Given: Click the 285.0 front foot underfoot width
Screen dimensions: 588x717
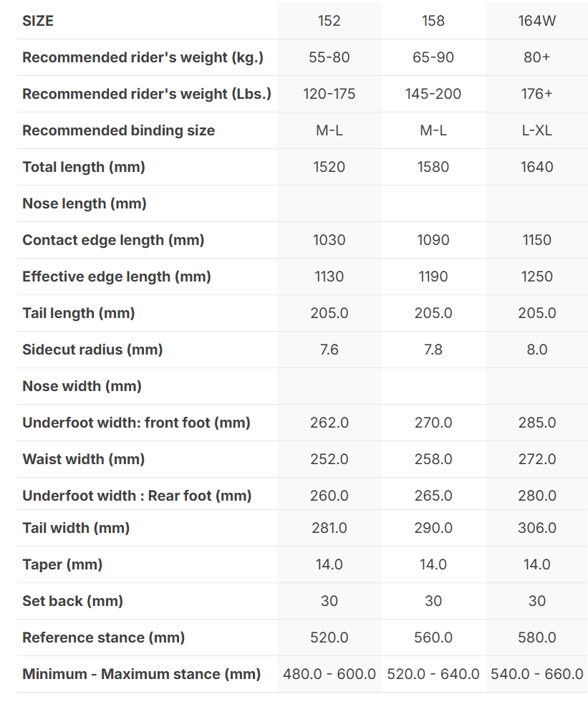Looking at the screenshot, I should 537,423.
